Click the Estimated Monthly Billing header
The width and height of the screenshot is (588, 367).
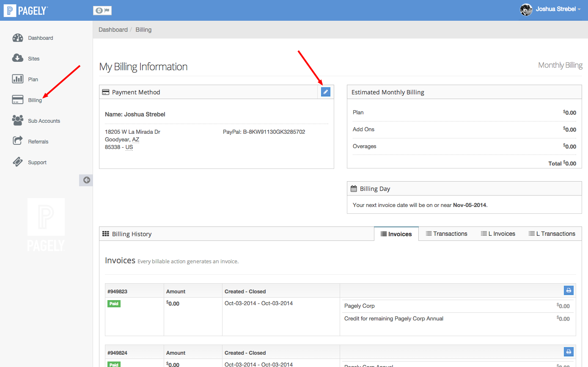coord(388,92)
